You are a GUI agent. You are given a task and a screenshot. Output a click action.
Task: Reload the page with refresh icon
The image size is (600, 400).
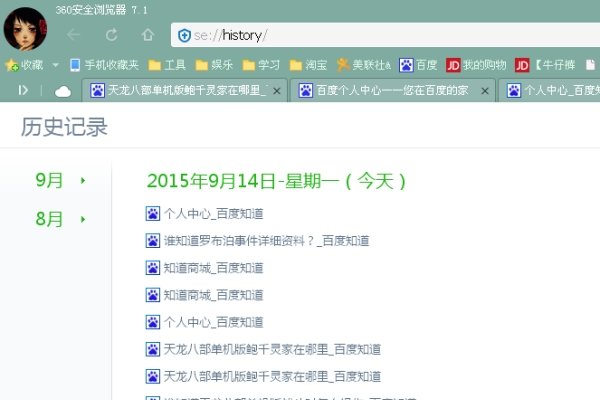111,35
